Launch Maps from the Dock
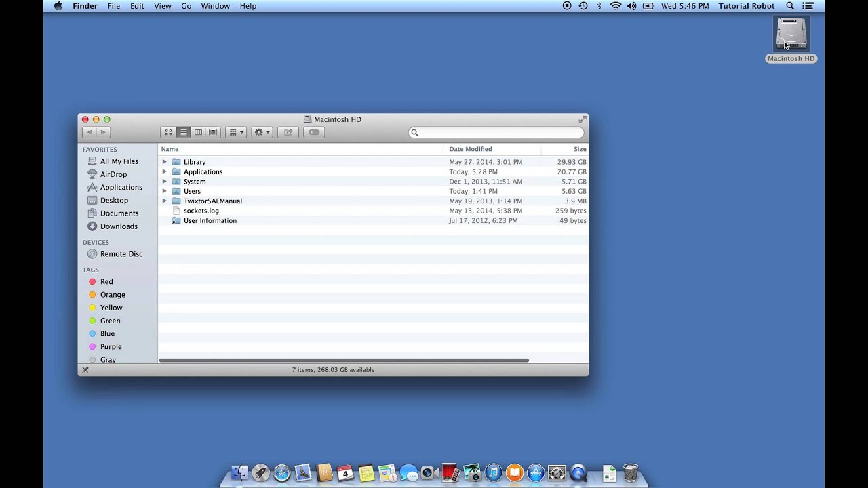 387,472
